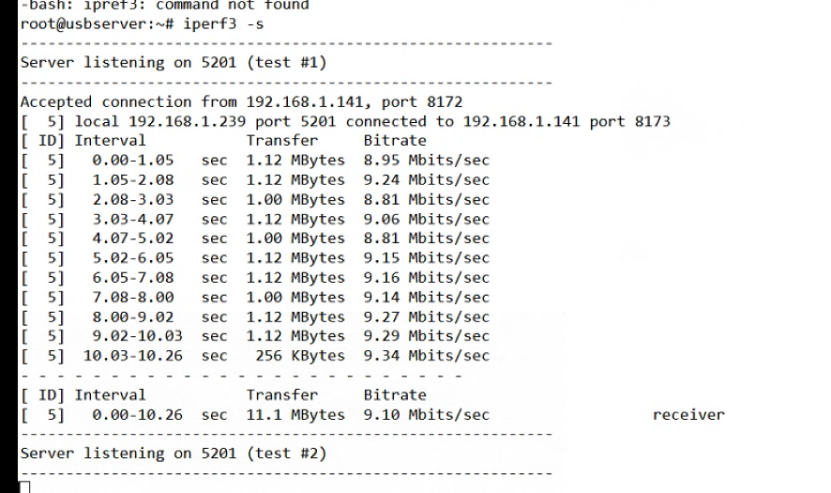Click the 9.29 Mbits/sec bitrate value
Image resolution: width=831 pixels, height=493 pixels.
pyautogui.click(x=427, y=336)
